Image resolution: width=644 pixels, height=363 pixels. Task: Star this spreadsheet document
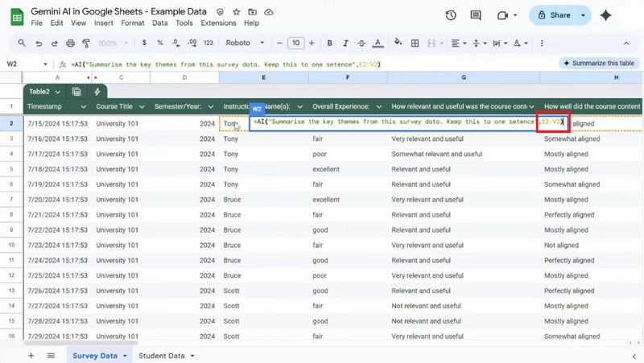point(235,13)
